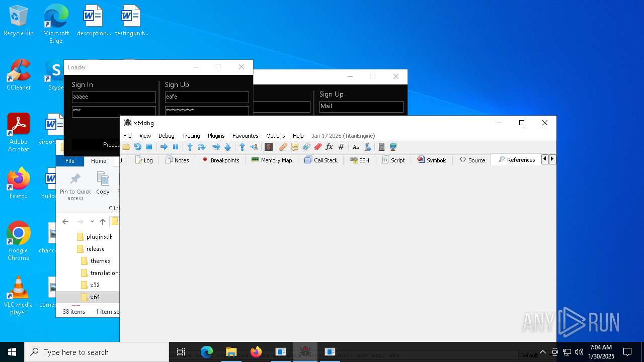Step over using the curved arrow icon
This screenshot has height=362, width=644.
tap(201, 147)
